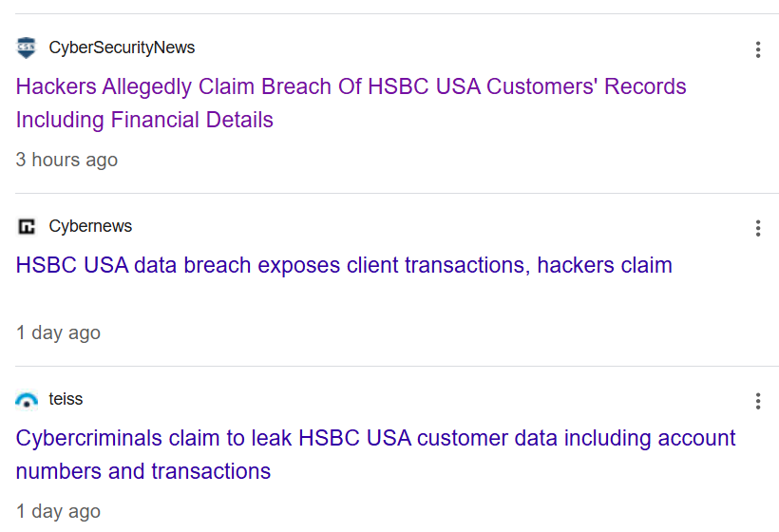Click the divider line above the teiss result
The width and height of the screenshot is (779, 532).
point(397,367)
